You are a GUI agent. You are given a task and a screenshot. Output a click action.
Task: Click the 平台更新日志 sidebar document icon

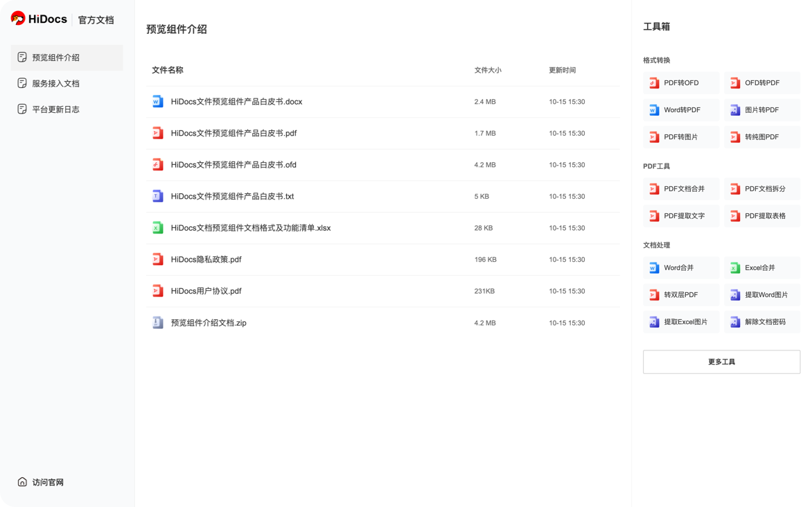[21, 109]
